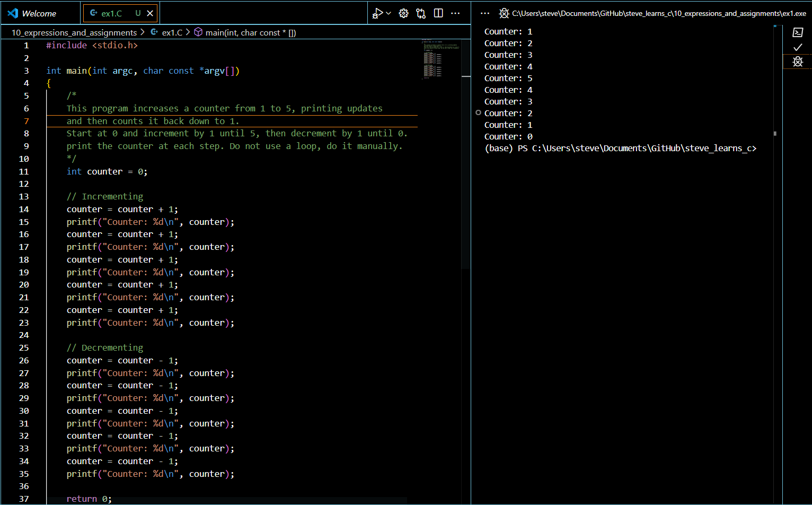Select the checkmark task terminal entry
This screenshot has width=812, height=505.
point(798,48)
